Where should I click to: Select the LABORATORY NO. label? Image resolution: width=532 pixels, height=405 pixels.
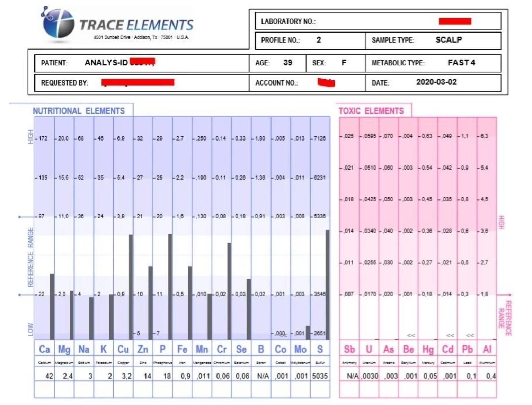coord(288,21)
